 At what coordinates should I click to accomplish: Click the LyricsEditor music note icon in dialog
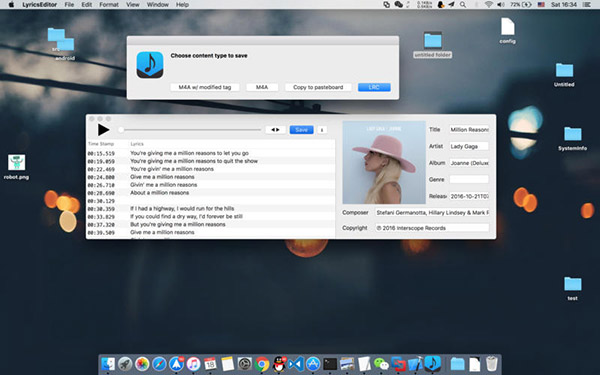(150, 65)
